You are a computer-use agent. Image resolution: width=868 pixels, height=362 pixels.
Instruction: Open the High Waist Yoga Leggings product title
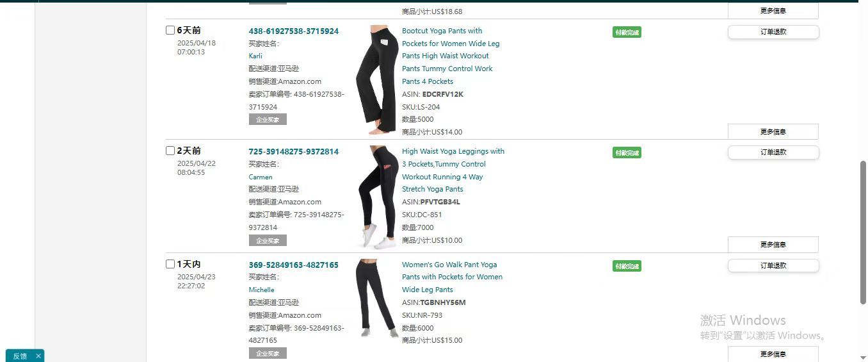453,170
